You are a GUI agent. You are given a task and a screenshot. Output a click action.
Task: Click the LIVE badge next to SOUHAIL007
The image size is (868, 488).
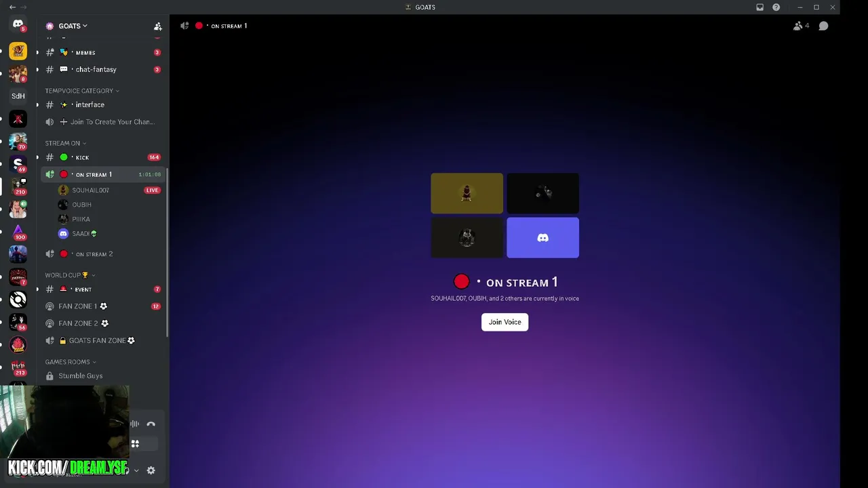[152, 190]
